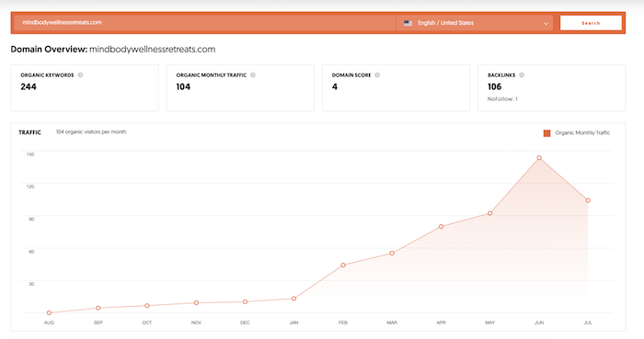
Task: Select the MAR data point on chart
Action: point(392,254)
